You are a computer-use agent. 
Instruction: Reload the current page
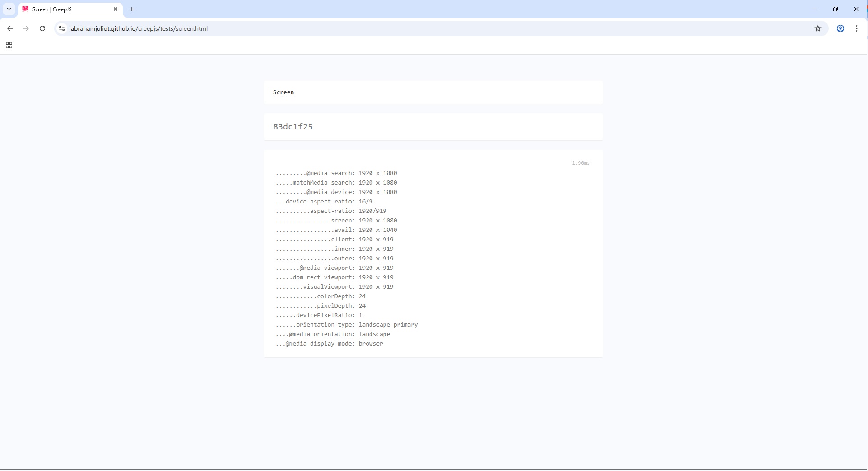point(42,28)
